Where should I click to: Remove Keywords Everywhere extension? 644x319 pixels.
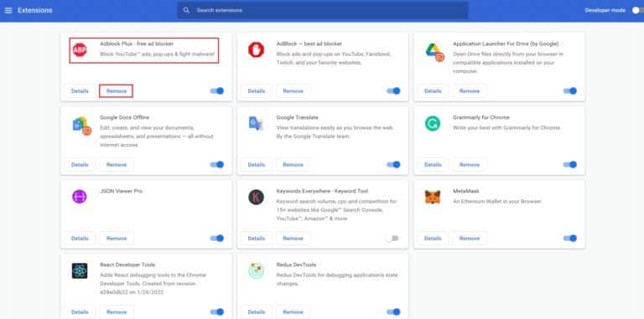(293, 239)
